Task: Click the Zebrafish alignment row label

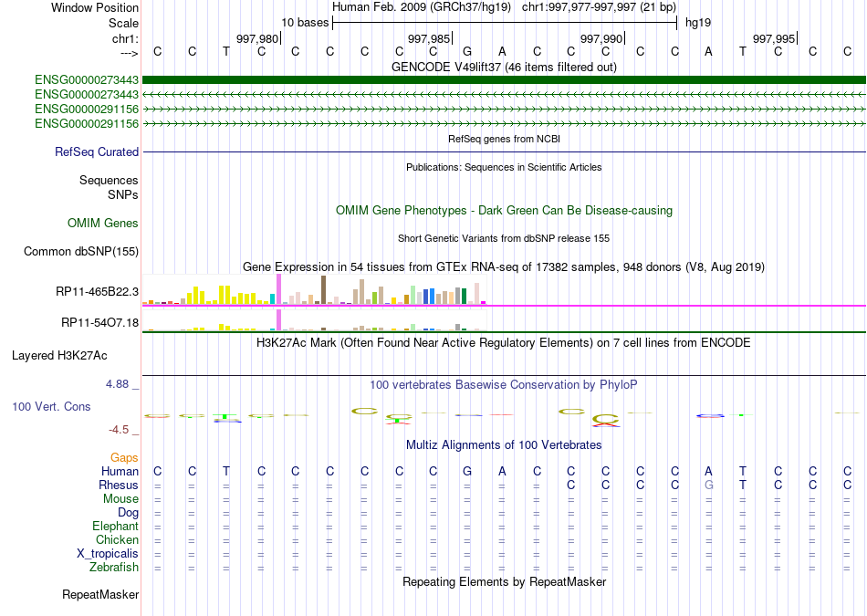Action: click(x=114, y=568)
